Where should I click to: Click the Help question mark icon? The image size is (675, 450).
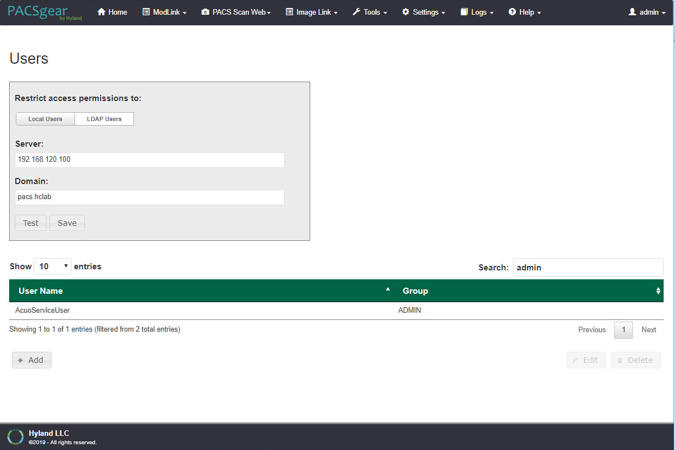512,12
